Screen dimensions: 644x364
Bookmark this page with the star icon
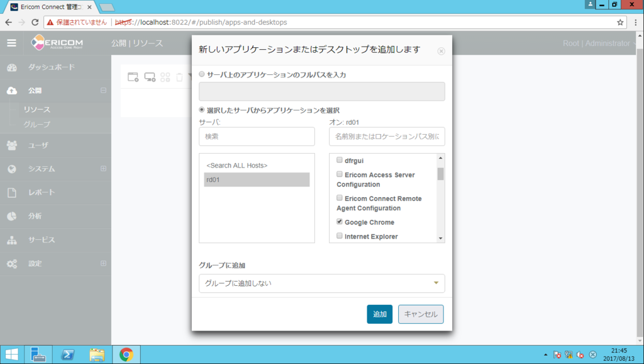tap(620, 22)
